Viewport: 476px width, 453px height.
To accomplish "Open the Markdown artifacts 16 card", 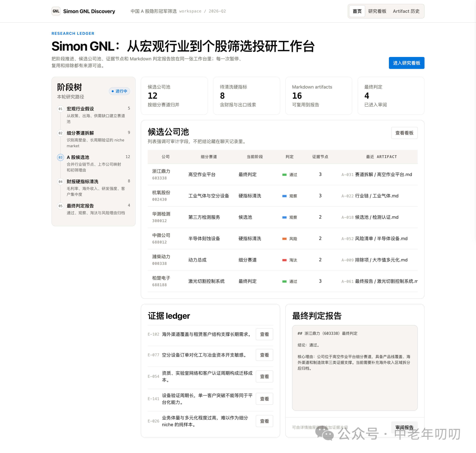I will [x=318, y=96].
